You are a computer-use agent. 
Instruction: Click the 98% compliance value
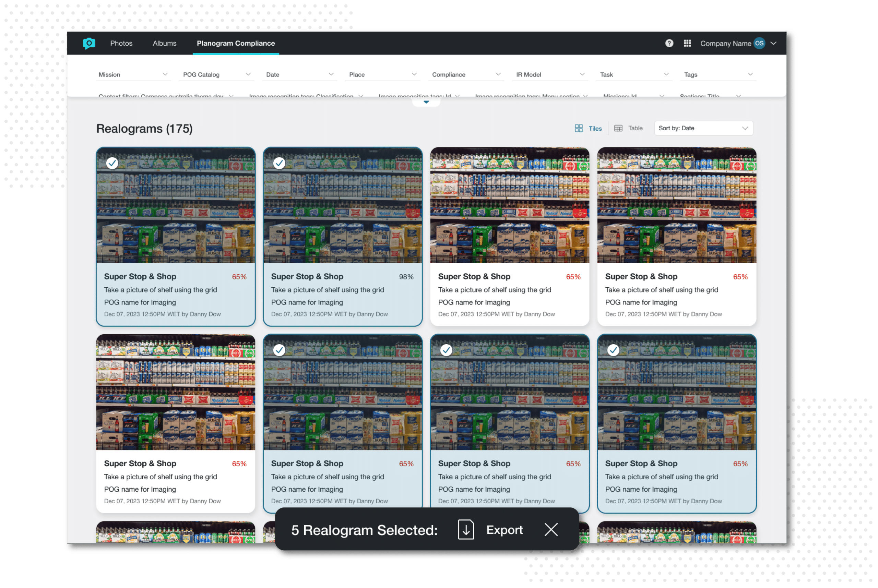406,277
